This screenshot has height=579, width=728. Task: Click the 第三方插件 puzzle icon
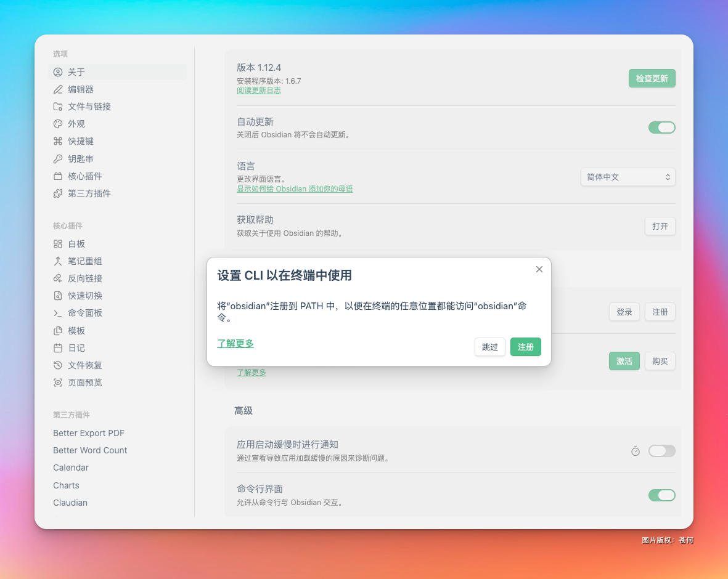(x=57, y=193)
